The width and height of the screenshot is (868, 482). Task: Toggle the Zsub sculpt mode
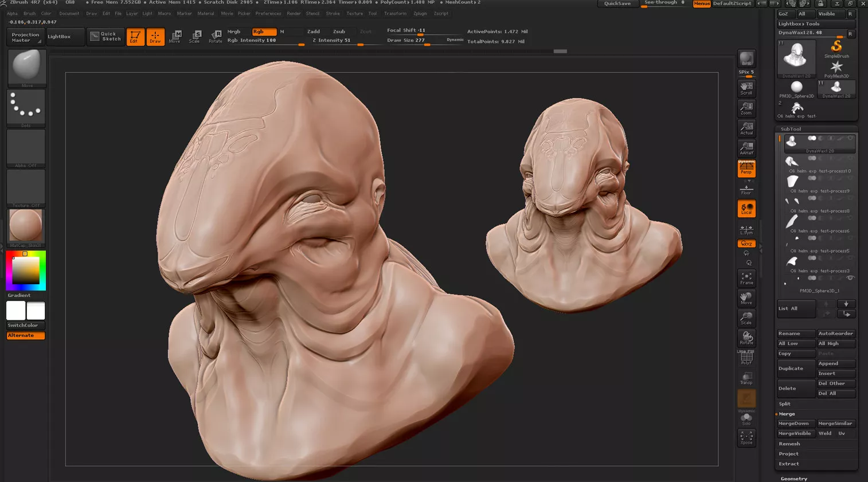[339, 32]
